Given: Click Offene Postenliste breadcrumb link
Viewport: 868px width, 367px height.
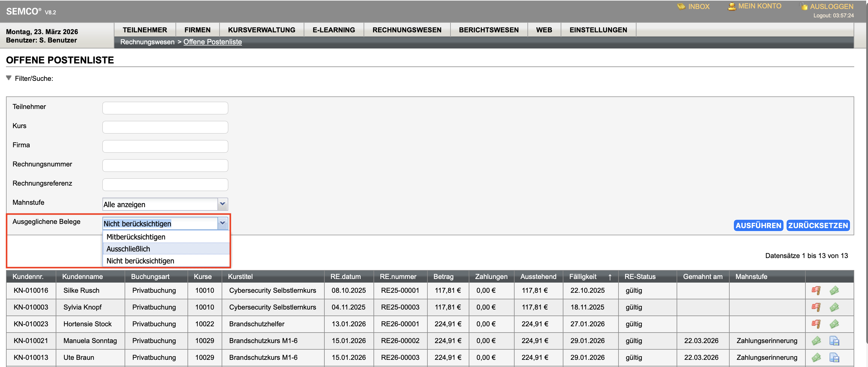Looking at the screenshot, I should click(x=212, y=42).
